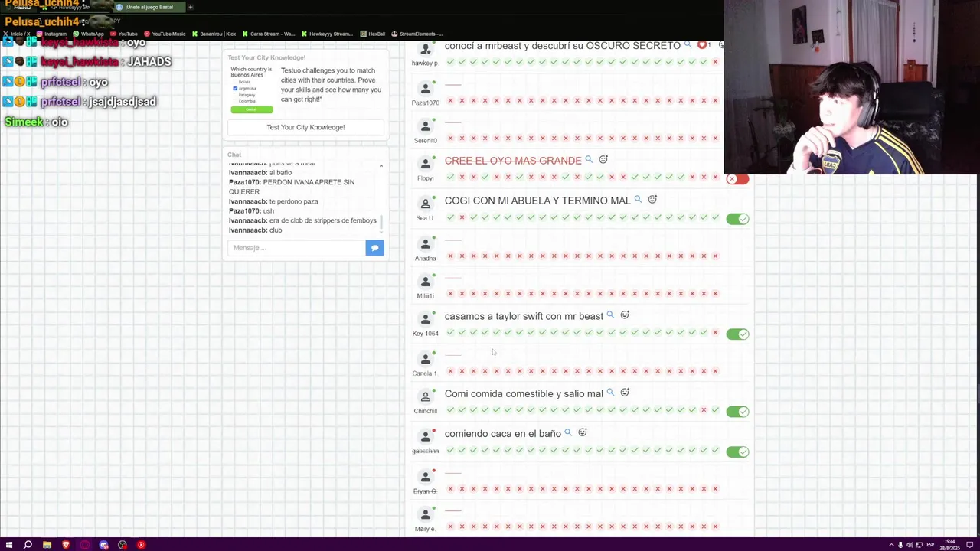Toggle approval switch for Key 1064 answer

point(737,334)
